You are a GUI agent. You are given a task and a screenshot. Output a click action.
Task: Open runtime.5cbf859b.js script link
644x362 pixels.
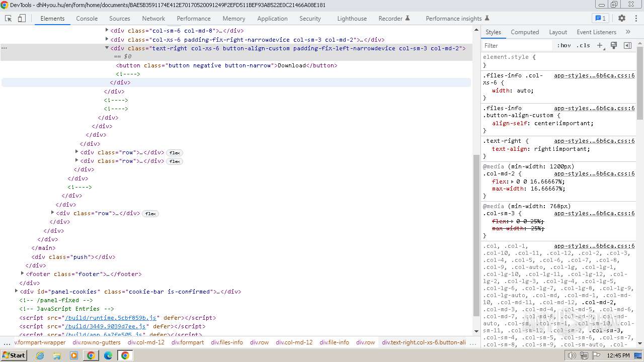pos(111,318)
